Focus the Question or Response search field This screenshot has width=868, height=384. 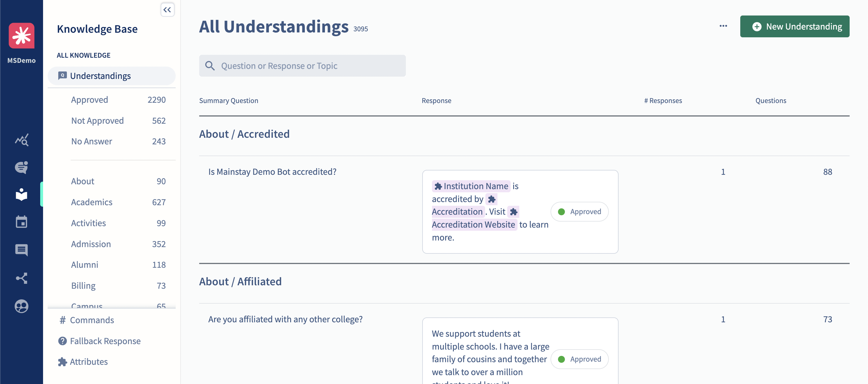[x=302, y=66]
